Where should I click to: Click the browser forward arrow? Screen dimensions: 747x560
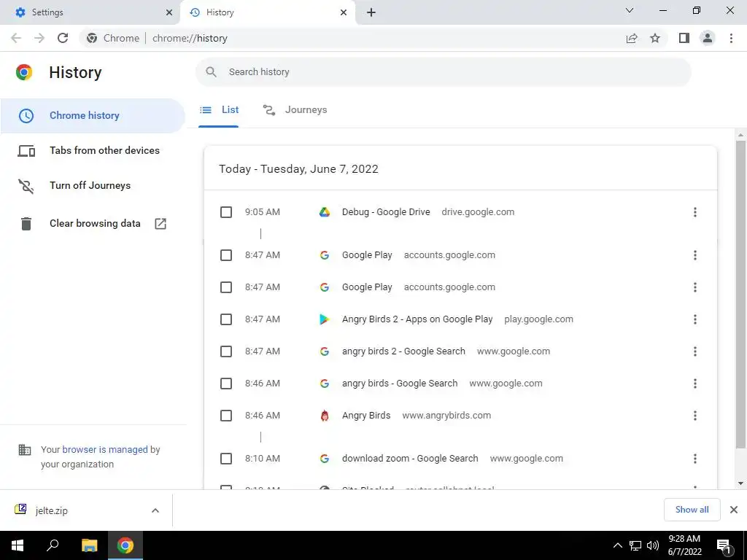(x=39, y=38)
